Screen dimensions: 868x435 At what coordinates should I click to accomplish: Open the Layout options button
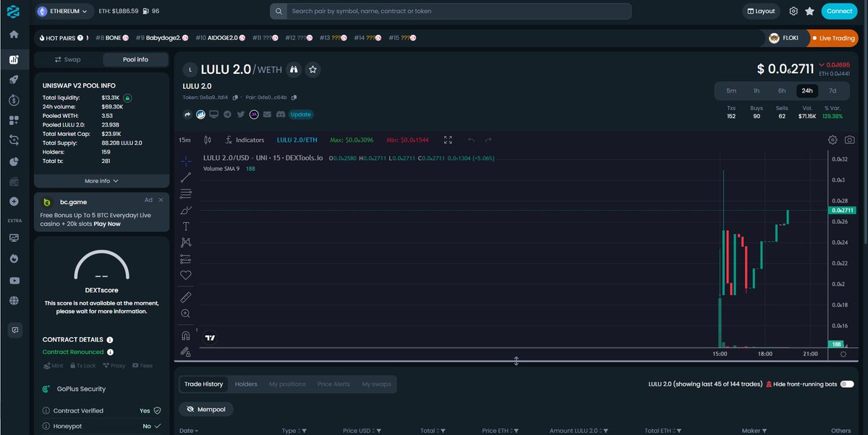762,11
